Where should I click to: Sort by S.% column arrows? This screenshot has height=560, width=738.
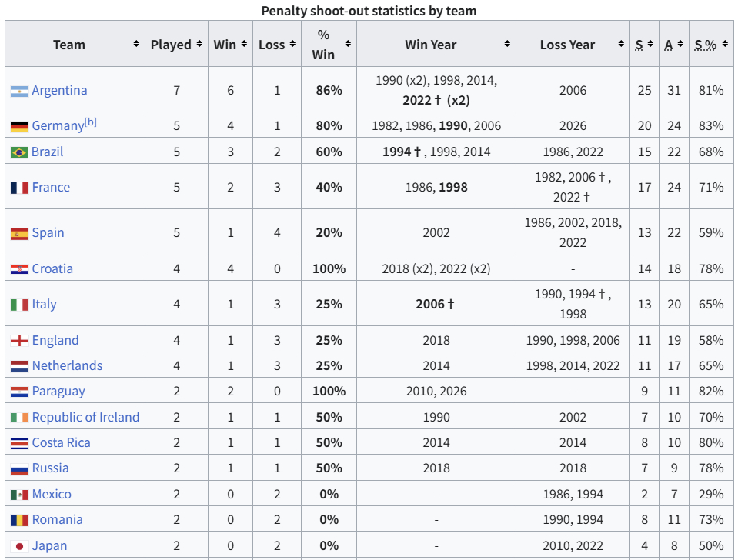coord(725,44)
